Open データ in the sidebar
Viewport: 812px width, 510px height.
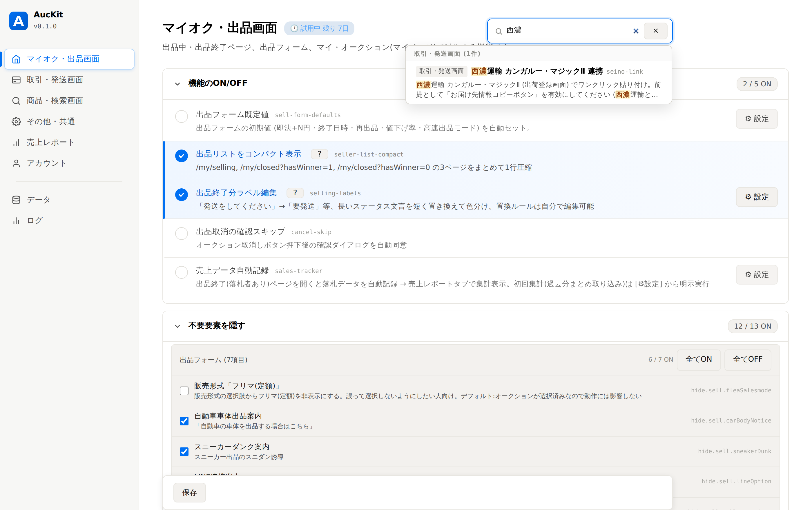tap(69, 200)
